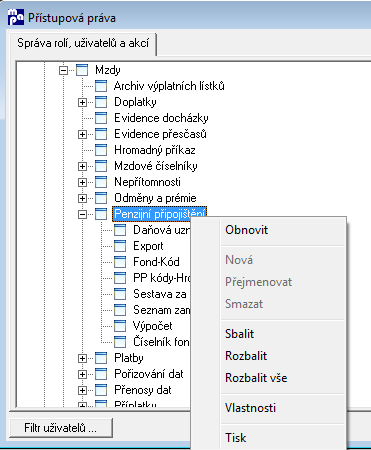
Task: Choose Rozbalit vše from the context menu
Action: (x=268, y=378)
